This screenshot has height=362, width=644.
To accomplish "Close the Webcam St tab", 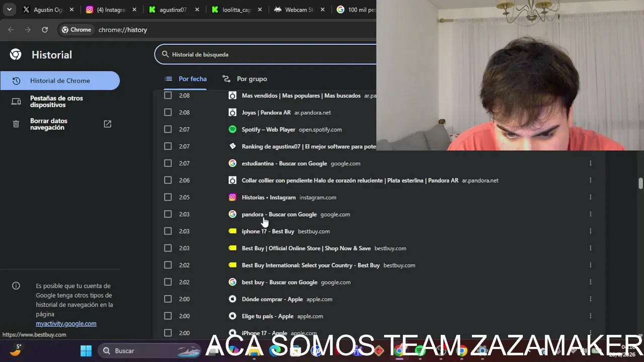I will tap(323, 10).
